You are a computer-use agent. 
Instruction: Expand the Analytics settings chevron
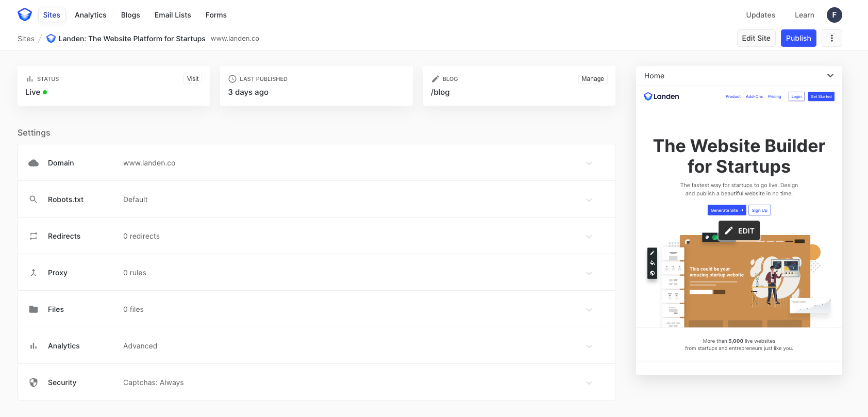(589, 346)
